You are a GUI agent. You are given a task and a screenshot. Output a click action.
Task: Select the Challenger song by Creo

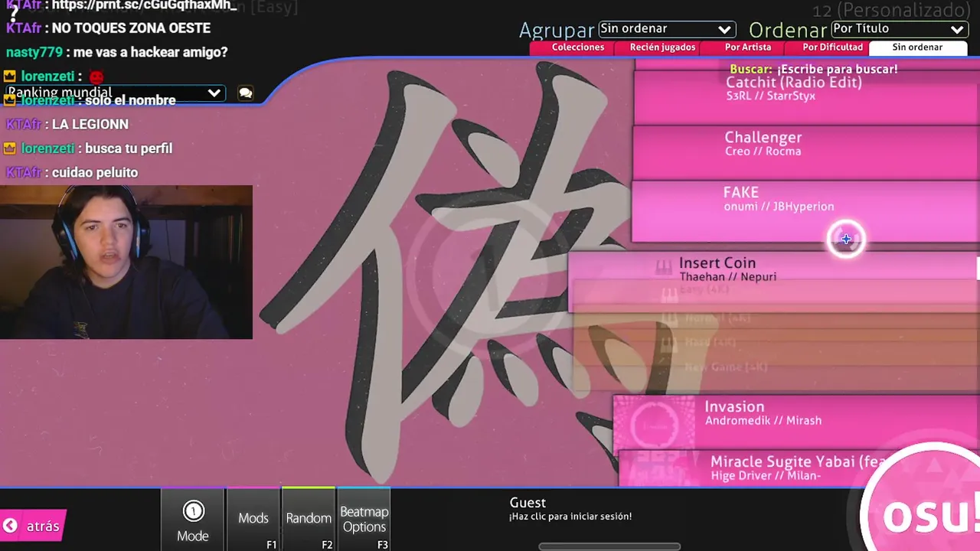point(806,152)
